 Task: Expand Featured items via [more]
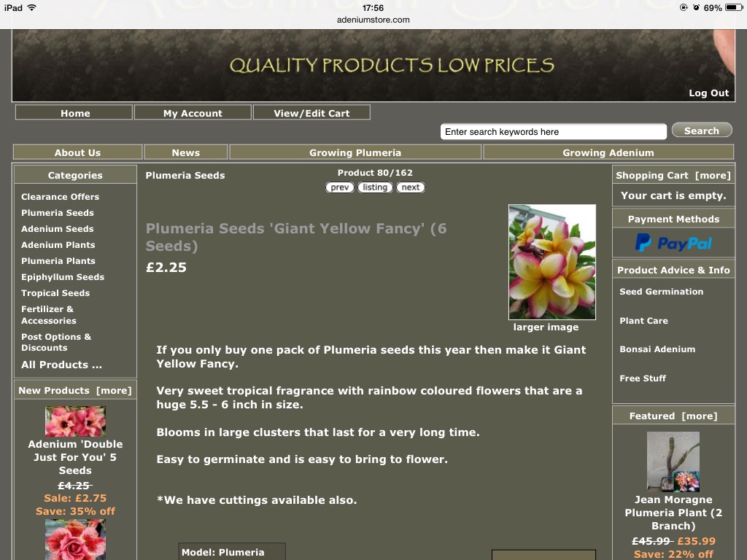700,416
